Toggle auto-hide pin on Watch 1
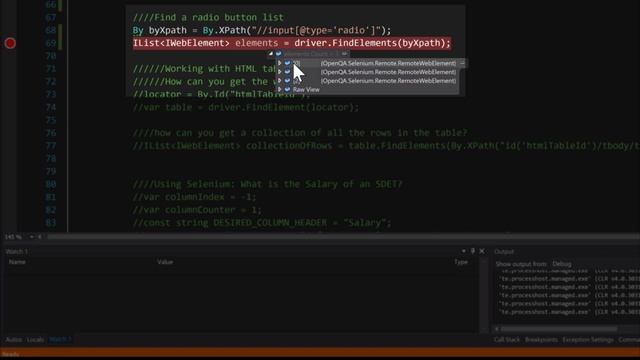The image size is (640, 360). point(473,251)
